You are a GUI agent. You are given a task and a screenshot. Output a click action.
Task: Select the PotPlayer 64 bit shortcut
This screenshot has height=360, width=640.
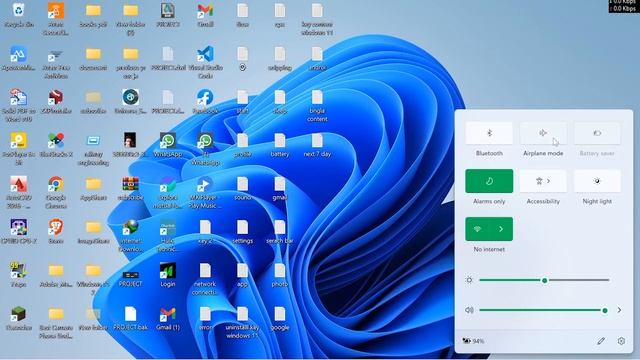coord(18,149)
